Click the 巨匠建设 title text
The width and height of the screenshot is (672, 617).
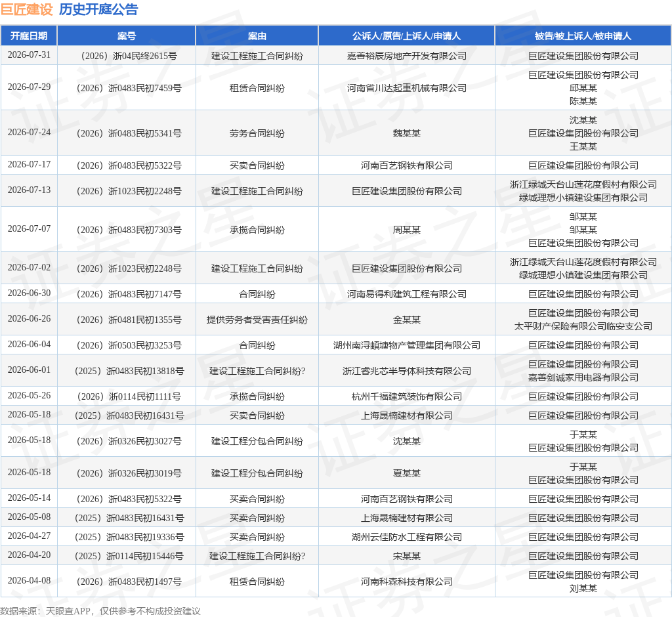coord(26,9)
